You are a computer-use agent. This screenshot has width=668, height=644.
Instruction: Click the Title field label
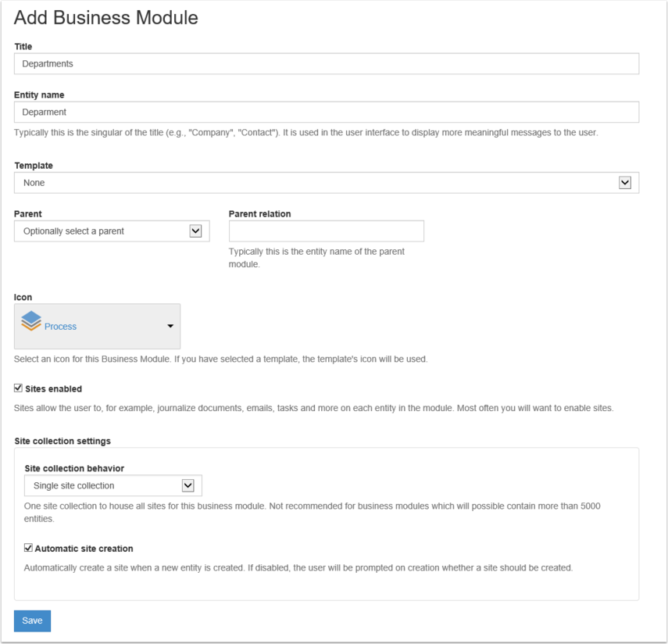click(23, 46)
